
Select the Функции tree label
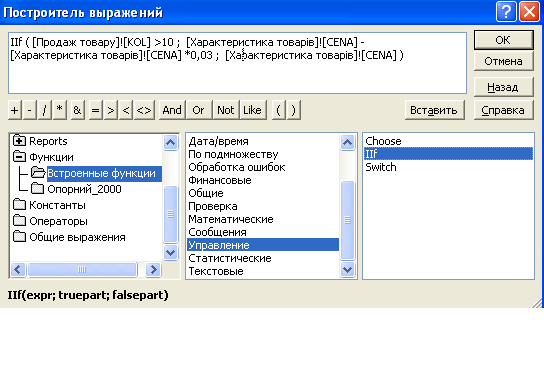coord(51,157)
